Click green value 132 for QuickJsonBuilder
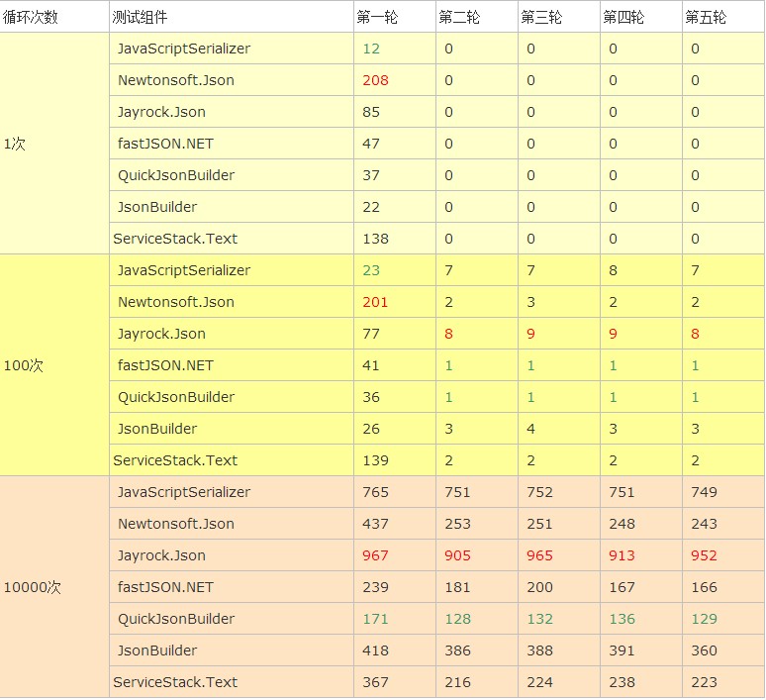 [x=539, y=619]
